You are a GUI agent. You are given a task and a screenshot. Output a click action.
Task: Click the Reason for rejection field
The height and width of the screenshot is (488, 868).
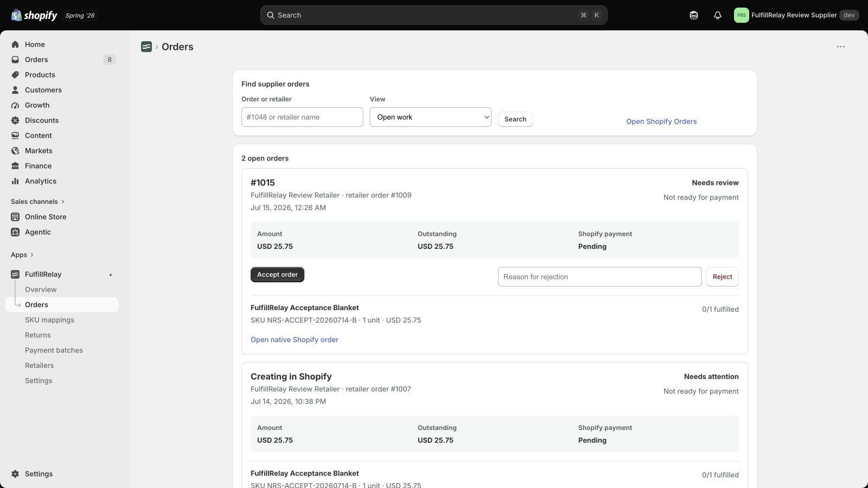(600, 277)
